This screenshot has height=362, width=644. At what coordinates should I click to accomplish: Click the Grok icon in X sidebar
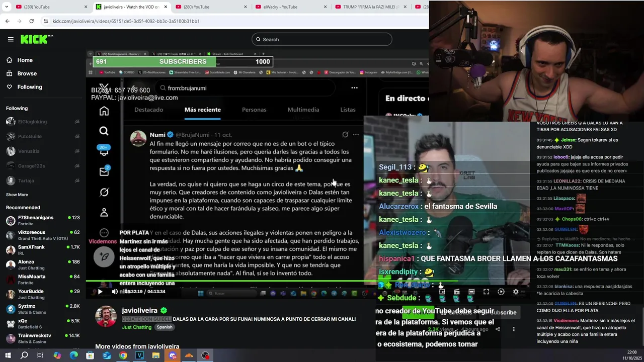[104, 192]
